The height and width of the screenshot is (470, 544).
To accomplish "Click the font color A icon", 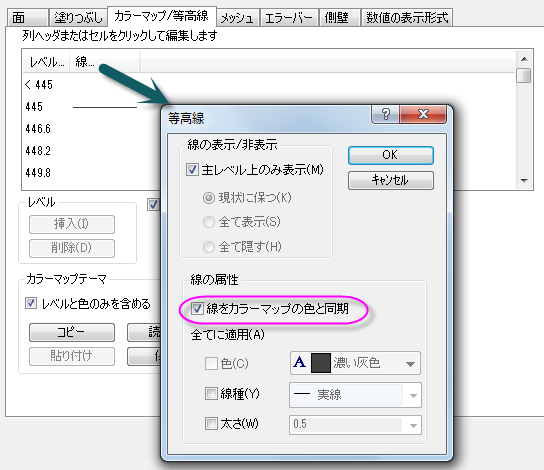I will point(299,362).
